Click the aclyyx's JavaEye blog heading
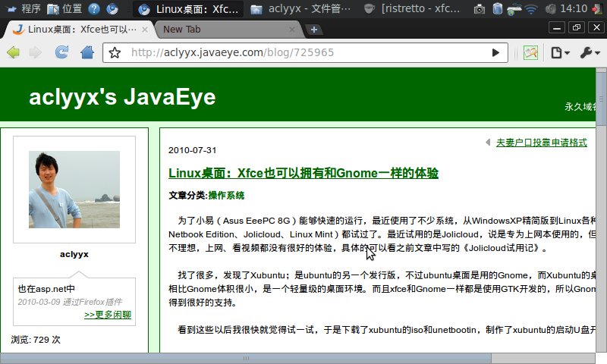 (122, 97)
